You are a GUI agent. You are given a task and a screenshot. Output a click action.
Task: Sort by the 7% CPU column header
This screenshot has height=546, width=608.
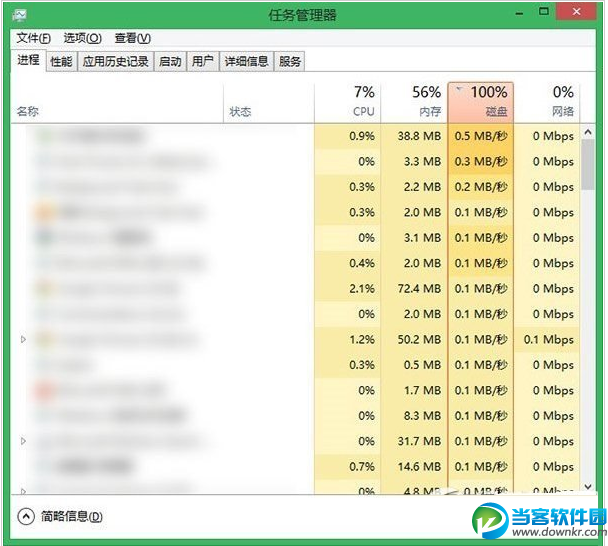347,103
